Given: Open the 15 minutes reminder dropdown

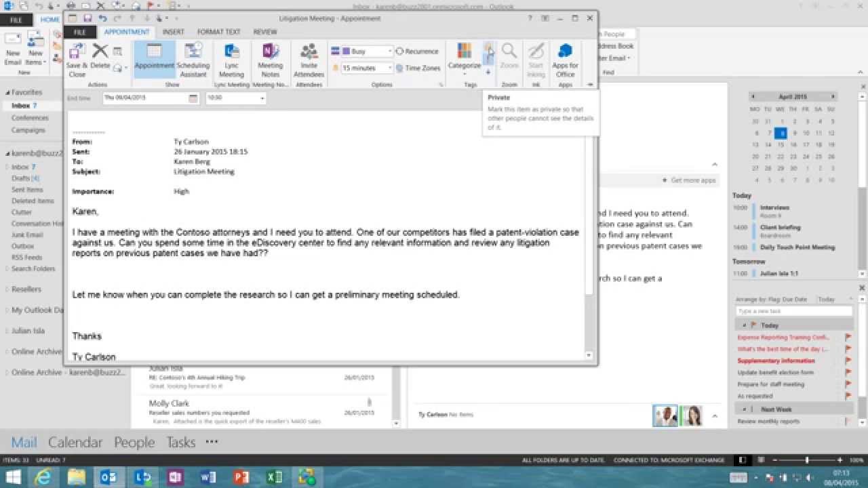Looking at the screenshot, I should [x=389, y=68].
